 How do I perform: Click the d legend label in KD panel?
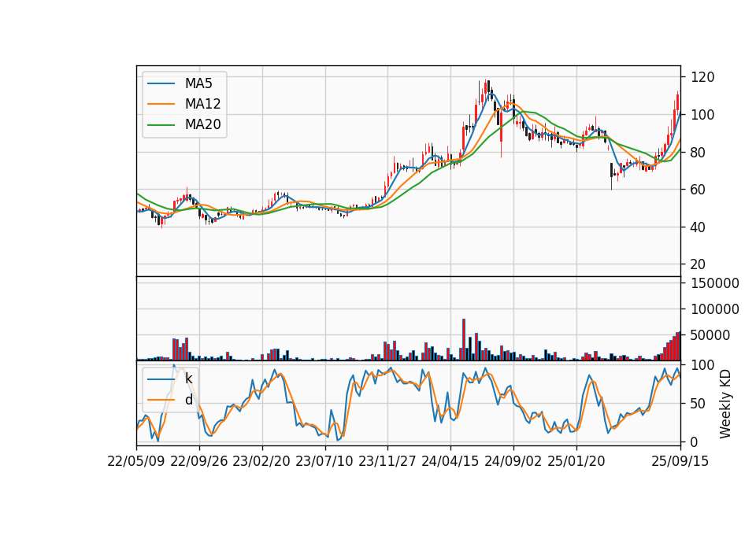coord(188,400)
